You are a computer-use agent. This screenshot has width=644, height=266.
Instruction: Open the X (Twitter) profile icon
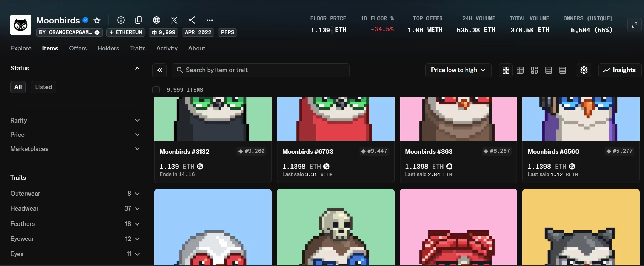coord(174,20)
